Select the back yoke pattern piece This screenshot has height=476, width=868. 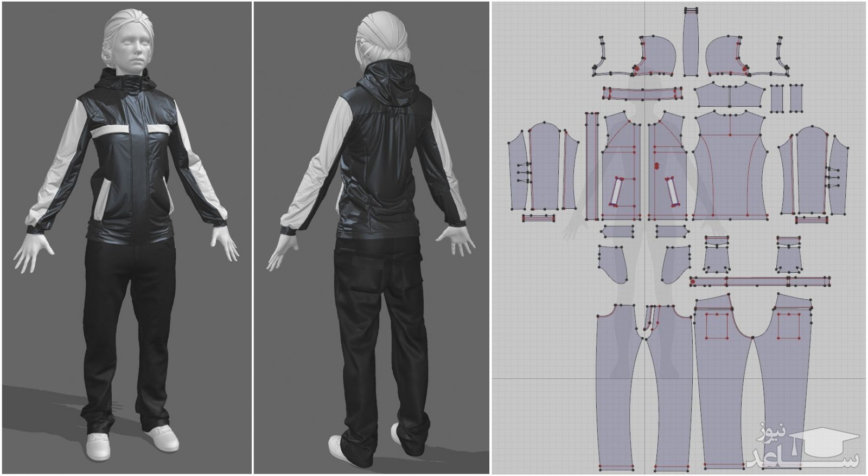(730, 96)
